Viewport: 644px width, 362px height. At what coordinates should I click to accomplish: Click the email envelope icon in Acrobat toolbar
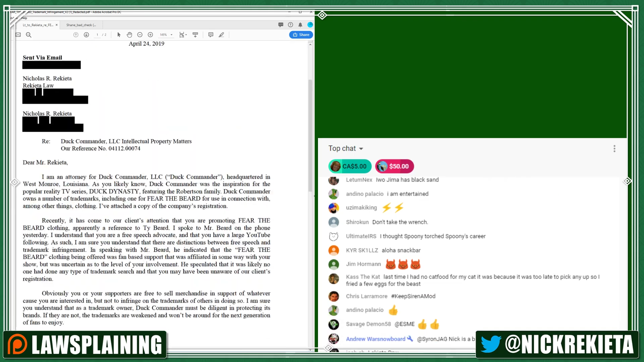[x=18, y=35]
